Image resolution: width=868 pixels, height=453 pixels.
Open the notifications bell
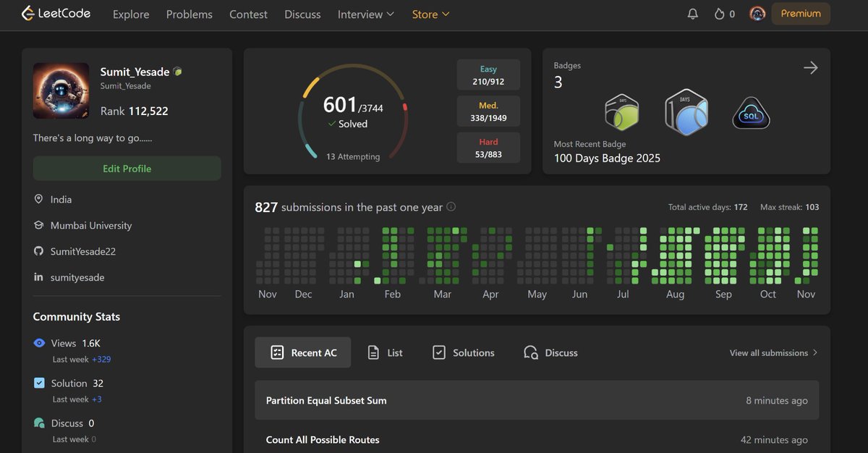693,14
